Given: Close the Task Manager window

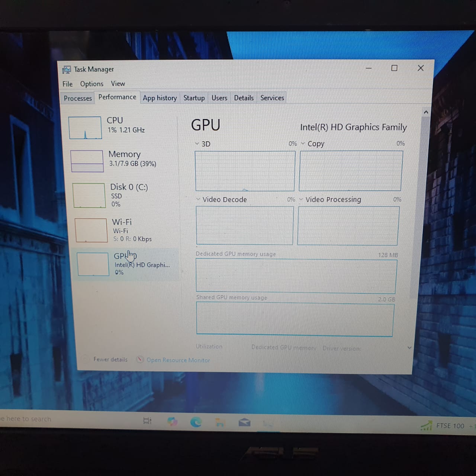Looking at the screenshot, I should click(421, 68).
